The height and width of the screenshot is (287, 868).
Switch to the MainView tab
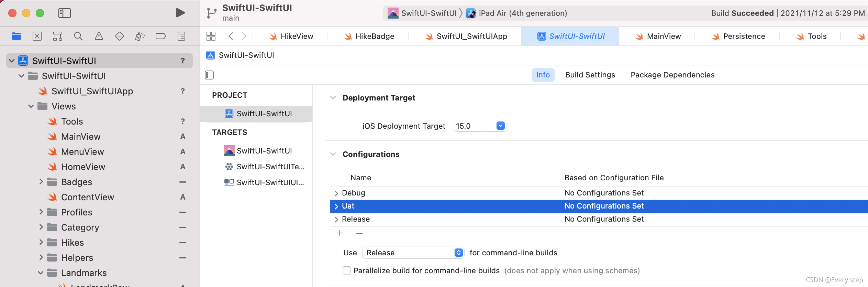(658, 36)
